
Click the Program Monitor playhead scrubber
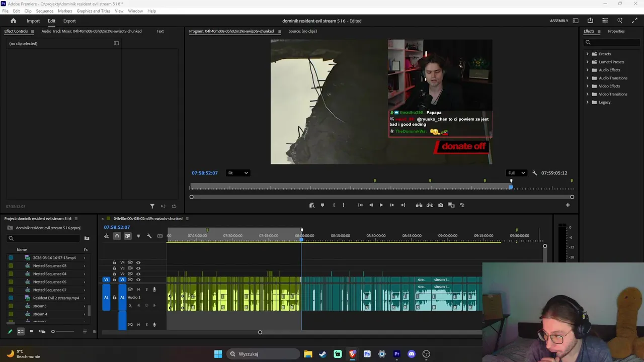pyautogui.click(x=511, y=187)
